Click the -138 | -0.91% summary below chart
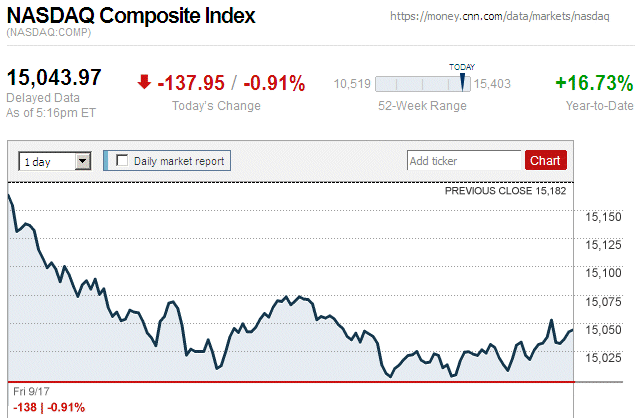The height and width of the screenshot is (420, 640). click(x=49, y=406)
